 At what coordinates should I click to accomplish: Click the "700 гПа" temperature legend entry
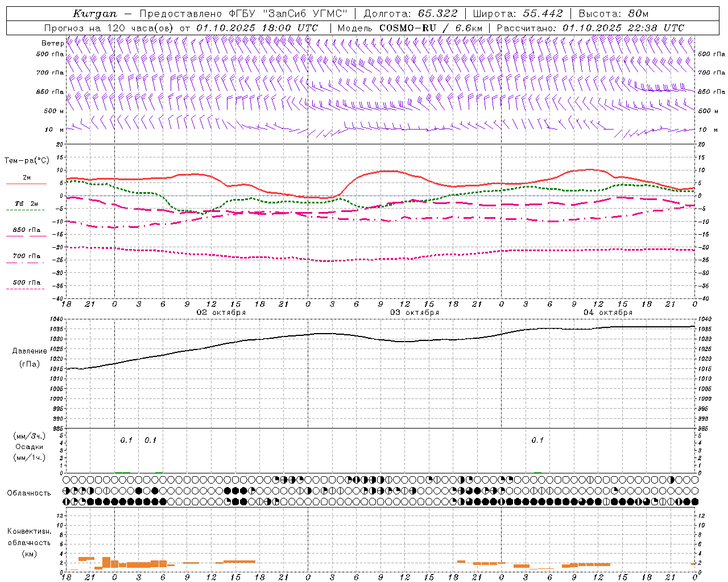coord(27,256)
